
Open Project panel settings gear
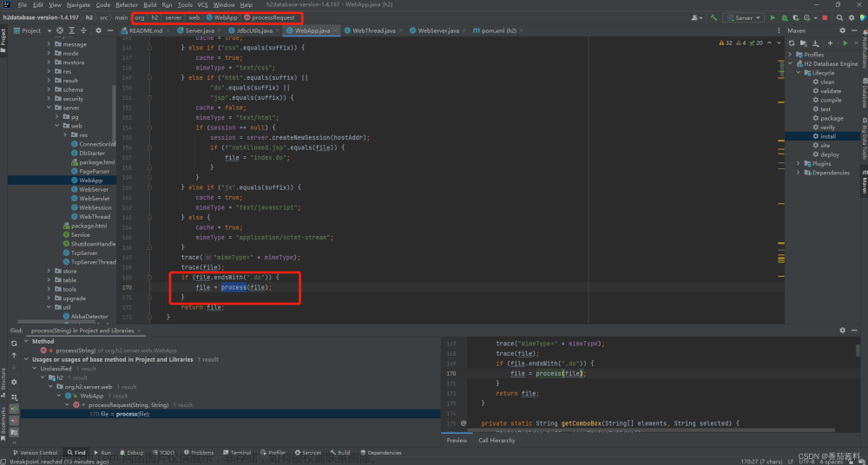point(99,30)
